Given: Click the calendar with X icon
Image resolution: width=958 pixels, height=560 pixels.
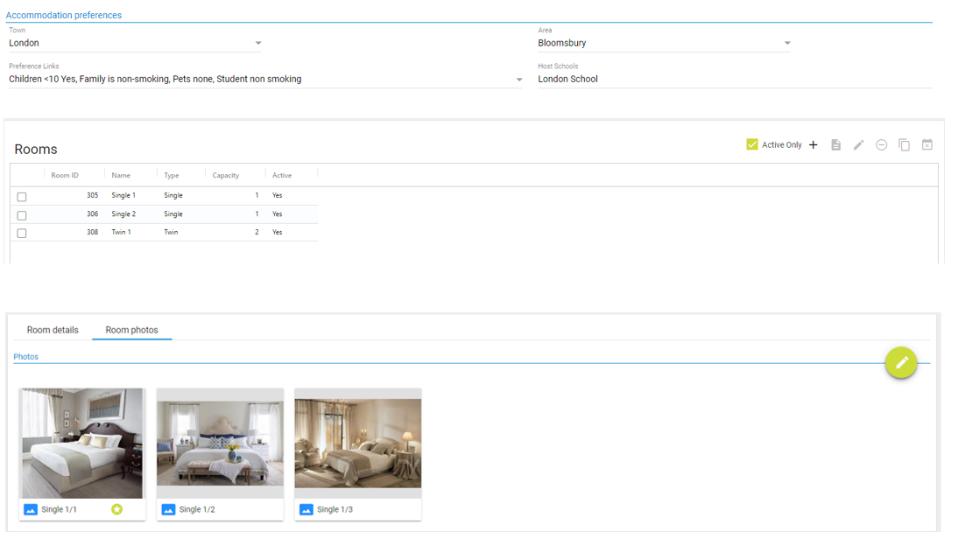Looking at the screenshot, I should tap(926, 144).
